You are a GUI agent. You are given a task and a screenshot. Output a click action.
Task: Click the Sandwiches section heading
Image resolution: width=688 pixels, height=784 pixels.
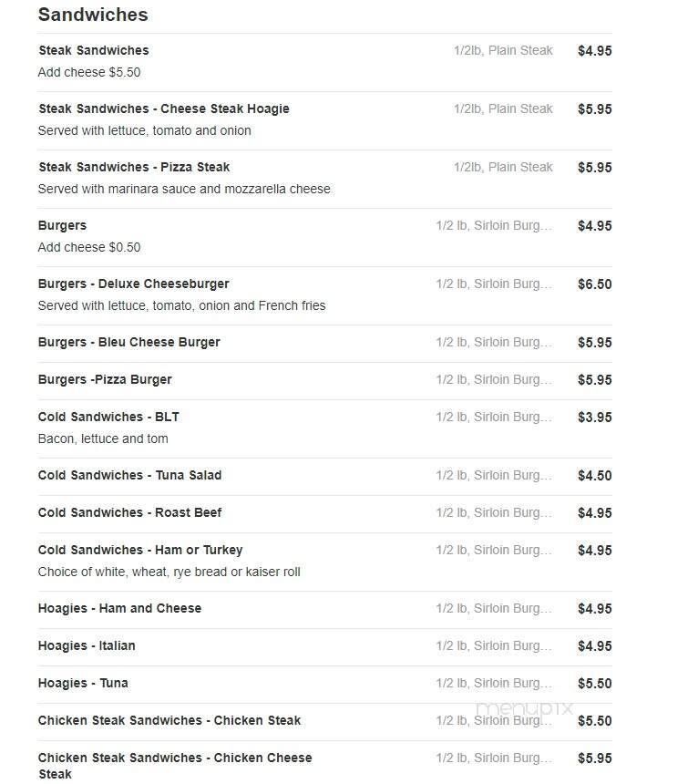93,15
